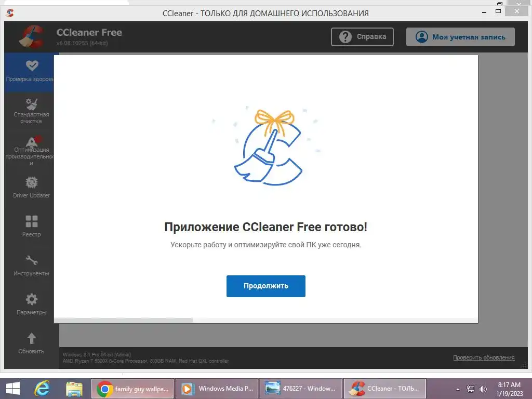Open Driver Updater sidebar item
The width and height of the screenshot is (532, 399).
[31, 188]
